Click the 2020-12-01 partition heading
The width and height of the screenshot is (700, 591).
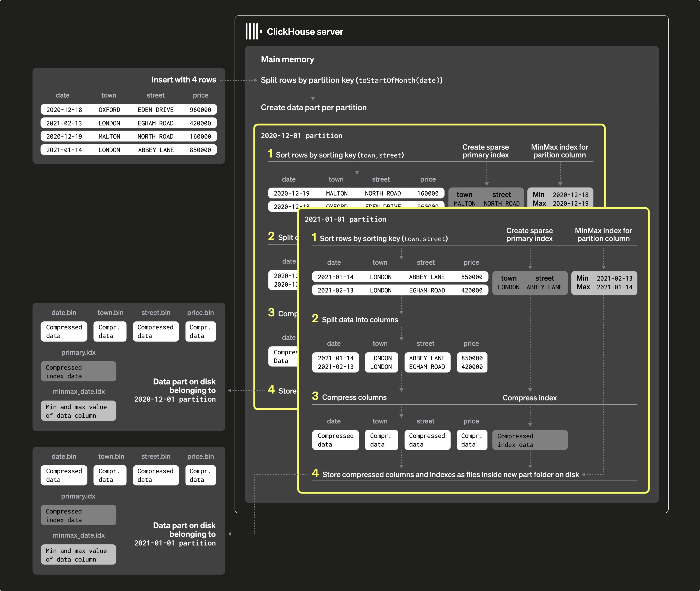coord(301,136)
